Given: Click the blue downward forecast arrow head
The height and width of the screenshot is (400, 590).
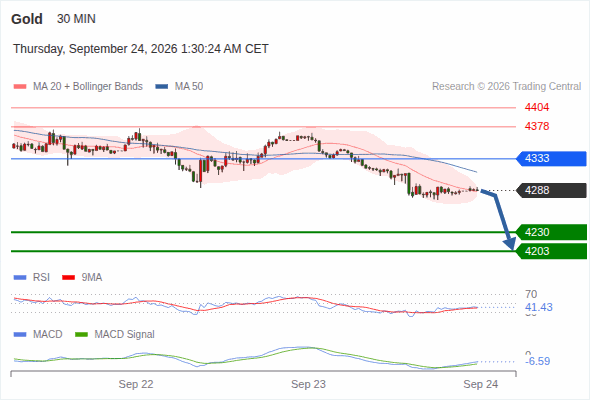Looking at the screenshot, I should coord(510,244).
